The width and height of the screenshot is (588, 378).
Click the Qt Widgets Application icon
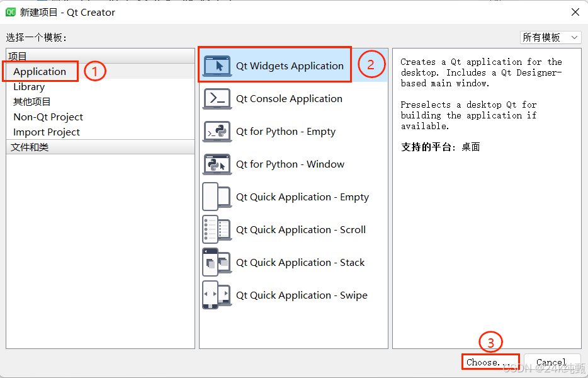[217, 66]
